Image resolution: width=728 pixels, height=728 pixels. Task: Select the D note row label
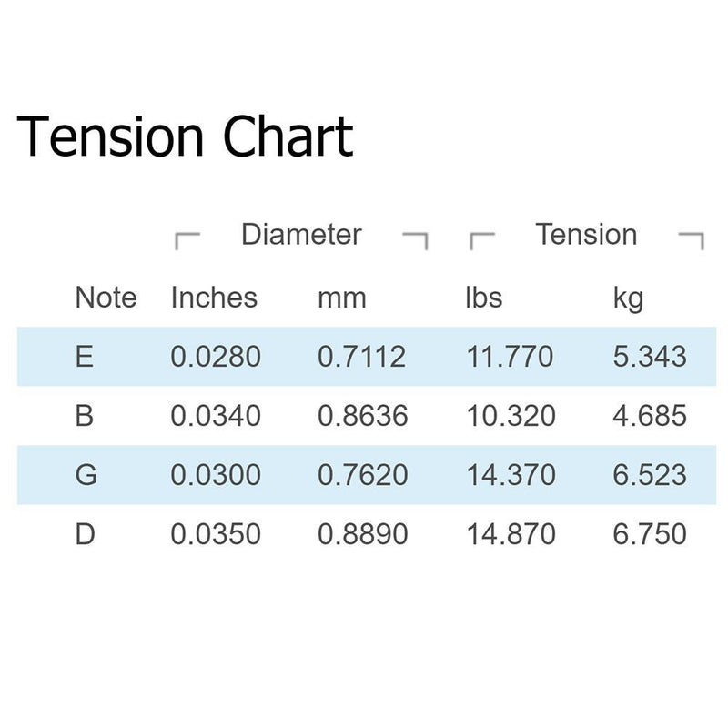coord(86,534)
